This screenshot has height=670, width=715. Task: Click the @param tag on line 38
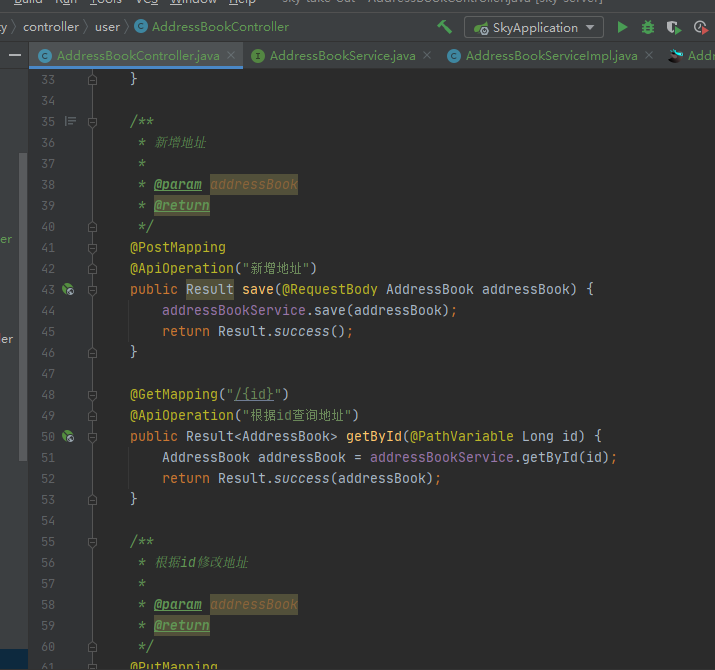(x=177, y=184)
